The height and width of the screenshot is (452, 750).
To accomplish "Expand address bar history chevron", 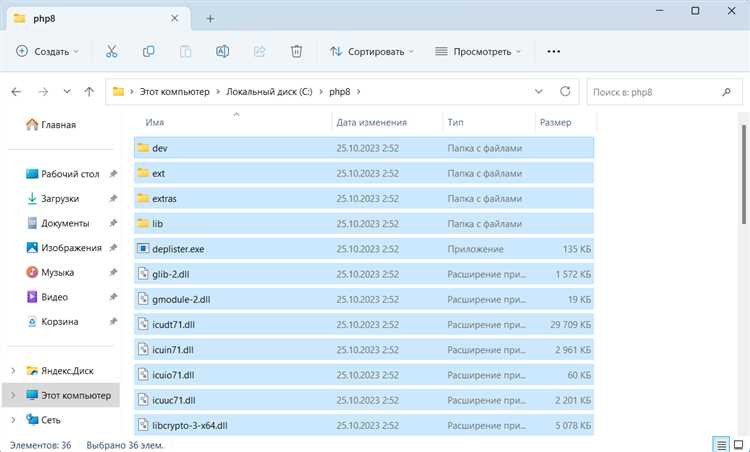I will coord(539,91).
